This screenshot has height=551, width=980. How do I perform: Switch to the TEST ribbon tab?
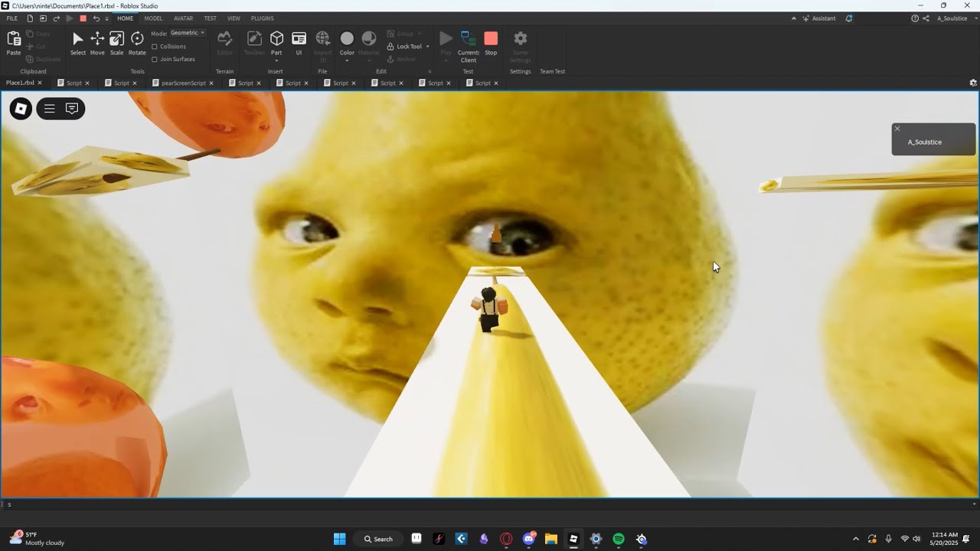pos(210,18)
